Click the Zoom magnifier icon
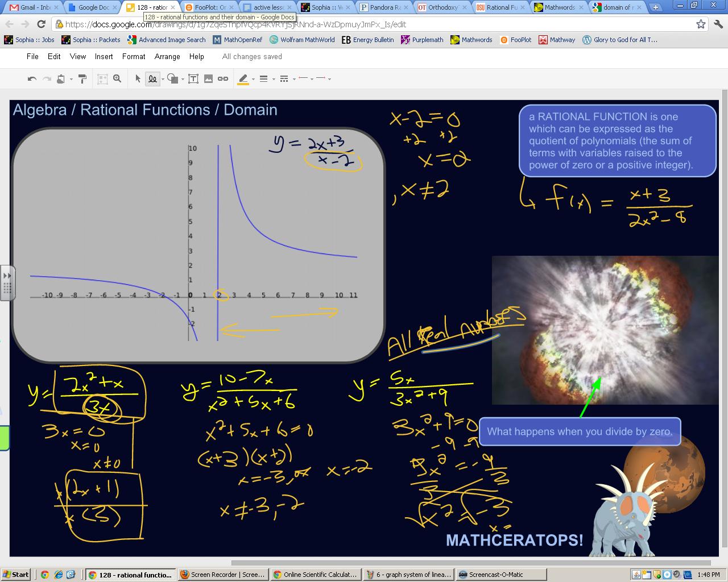Image resolution: width=728 pixels, height=582 pixels. 118,78
